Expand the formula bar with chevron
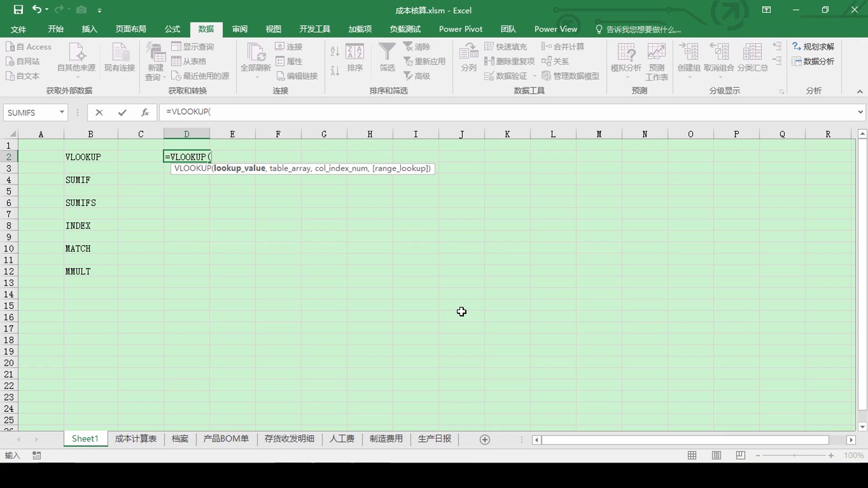Image resolution: width=868 pixels, height=488 pixels. point(860,112)
